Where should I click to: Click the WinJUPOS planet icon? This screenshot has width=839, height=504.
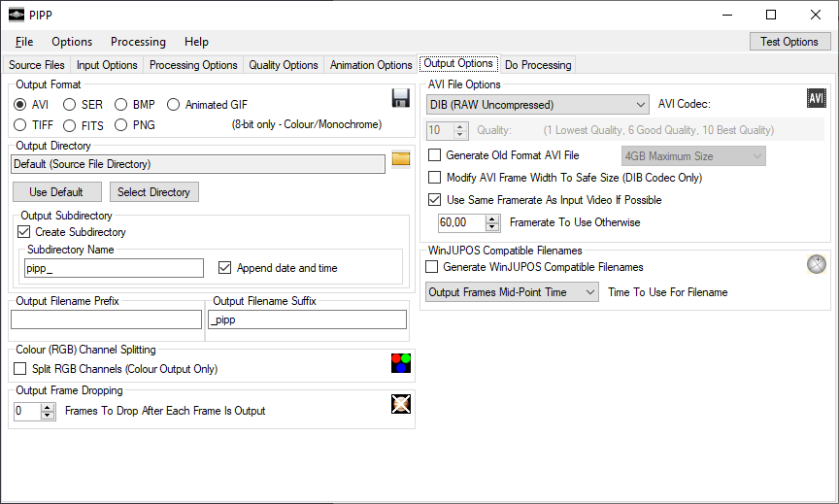(x=817, y=264)
